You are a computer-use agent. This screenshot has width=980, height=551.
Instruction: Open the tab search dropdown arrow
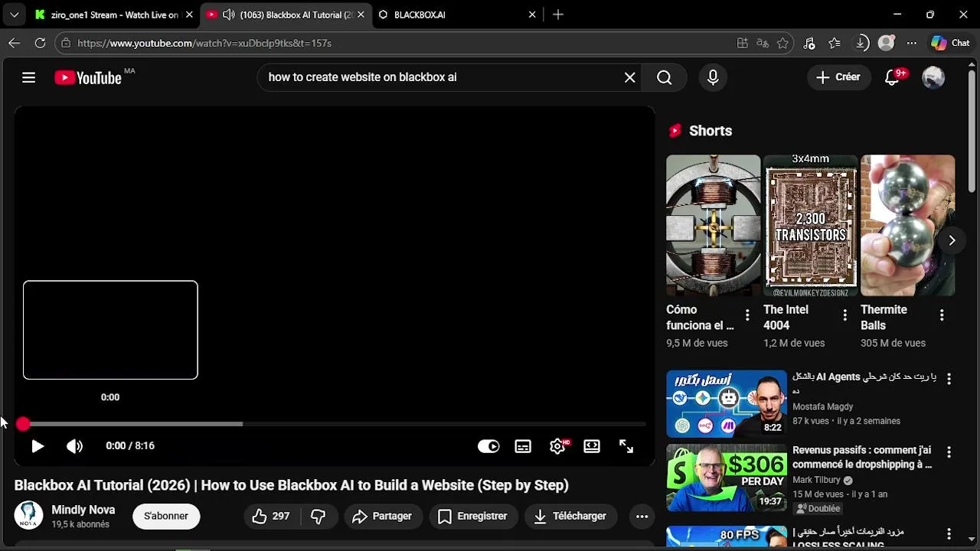(x=14, y=15)
